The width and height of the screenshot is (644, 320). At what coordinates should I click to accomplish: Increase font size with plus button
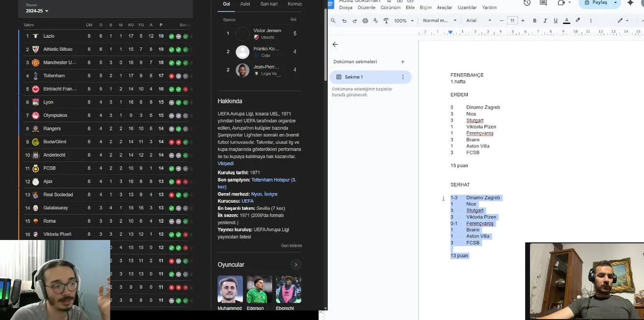523,20
